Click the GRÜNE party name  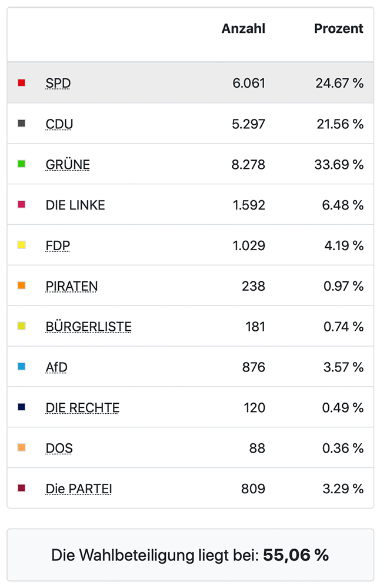[68, 165]
